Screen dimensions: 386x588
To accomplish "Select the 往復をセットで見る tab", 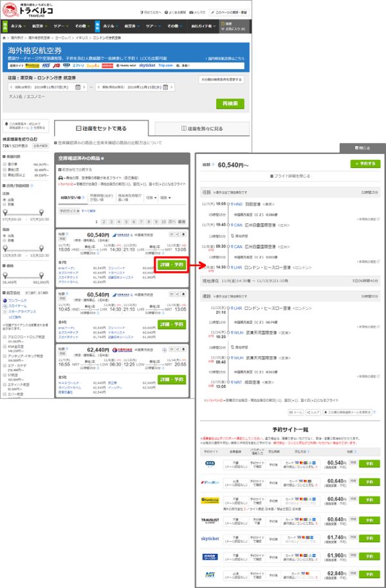I will tap(101, 129).
